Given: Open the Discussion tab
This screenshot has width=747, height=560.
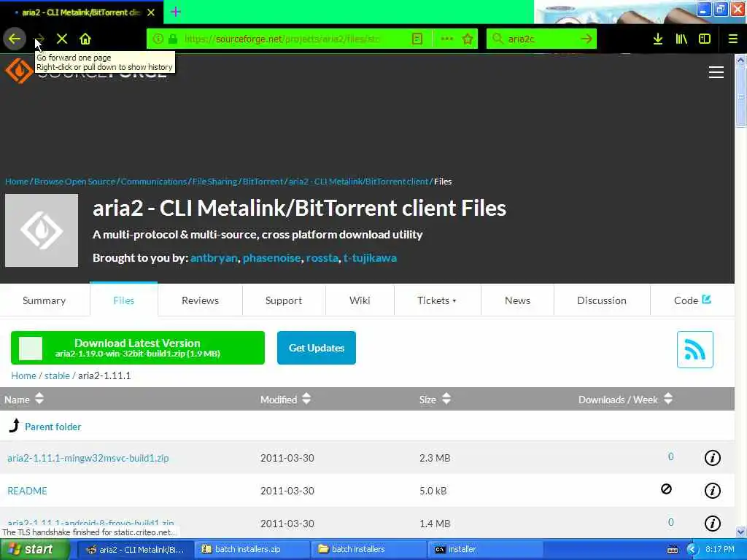Looking at the screenshot, I should (x=602, y=300).
